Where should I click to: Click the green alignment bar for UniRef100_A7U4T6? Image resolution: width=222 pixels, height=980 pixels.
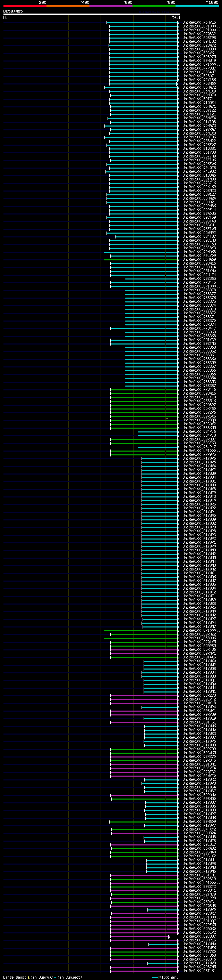pos(145,390)
